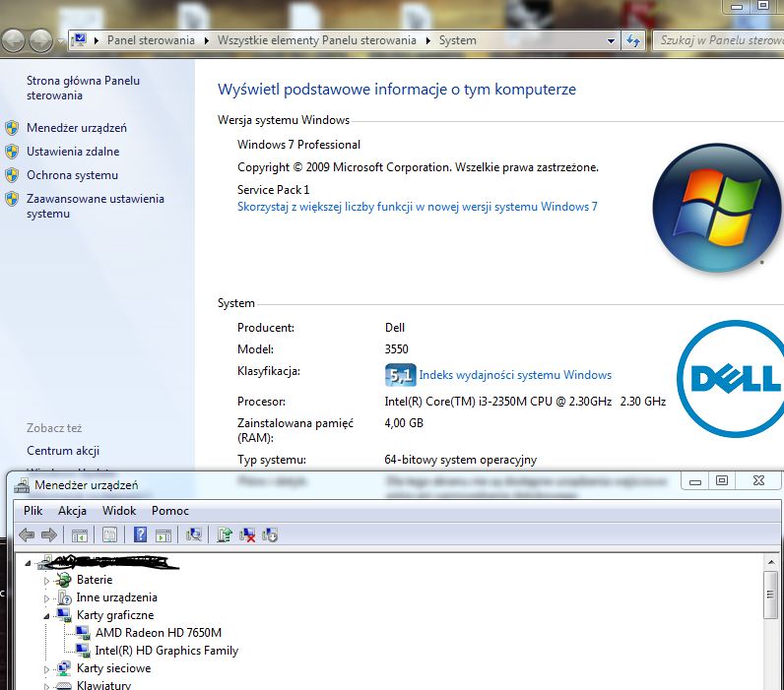784x690 pixels.
Task: Select the AMD Radeon HD 7650M entry
Action: click(158, 633)
